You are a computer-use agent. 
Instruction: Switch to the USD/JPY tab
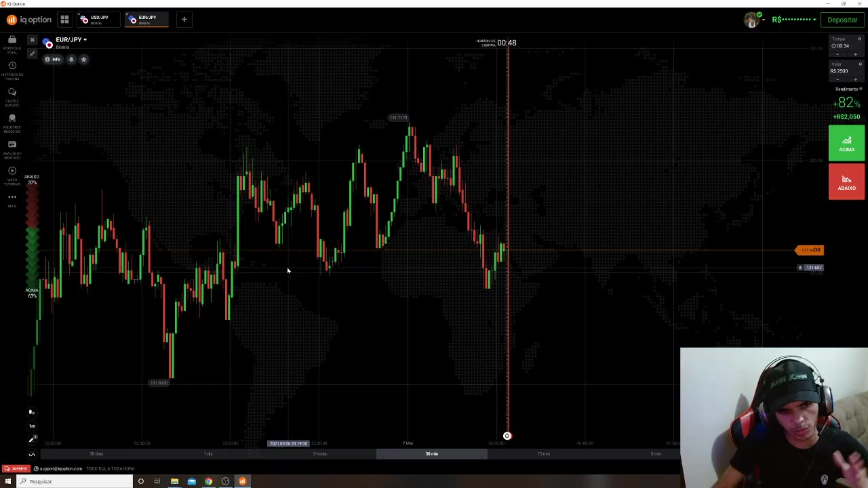(98, 20)
